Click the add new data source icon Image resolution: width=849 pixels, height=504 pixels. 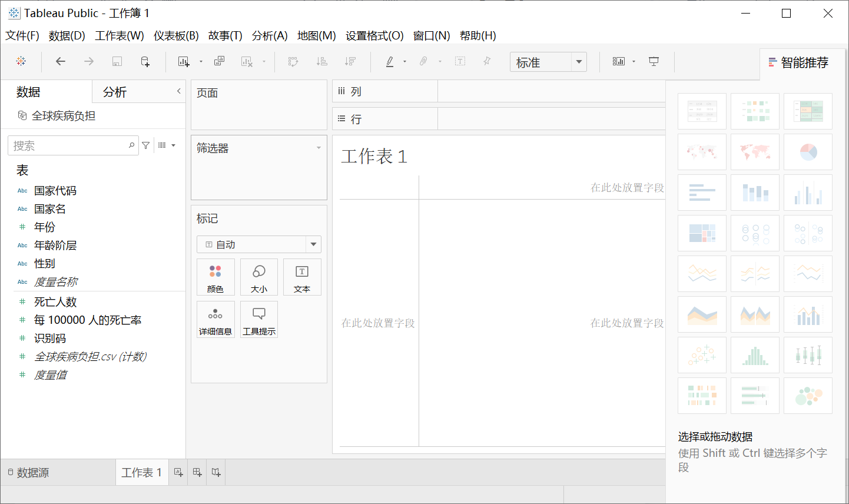click(x=145, y=61)
